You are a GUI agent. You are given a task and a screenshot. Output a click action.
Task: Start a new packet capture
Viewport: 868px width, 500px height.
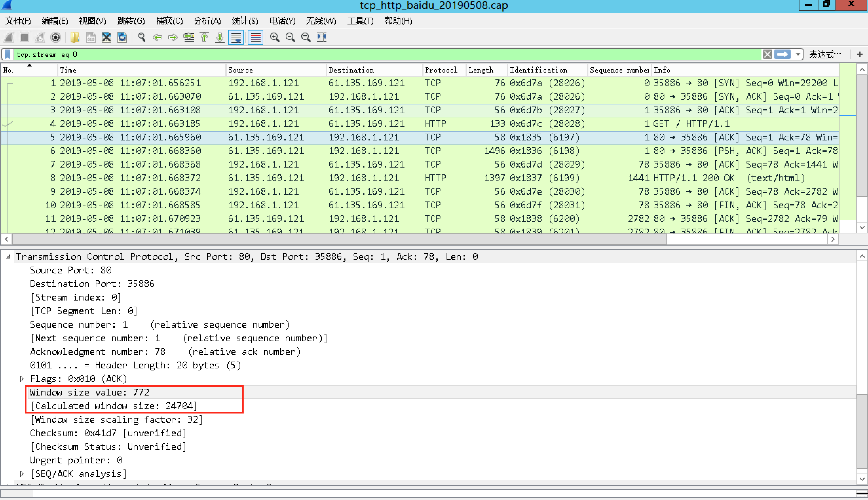[x=8, y=37]
